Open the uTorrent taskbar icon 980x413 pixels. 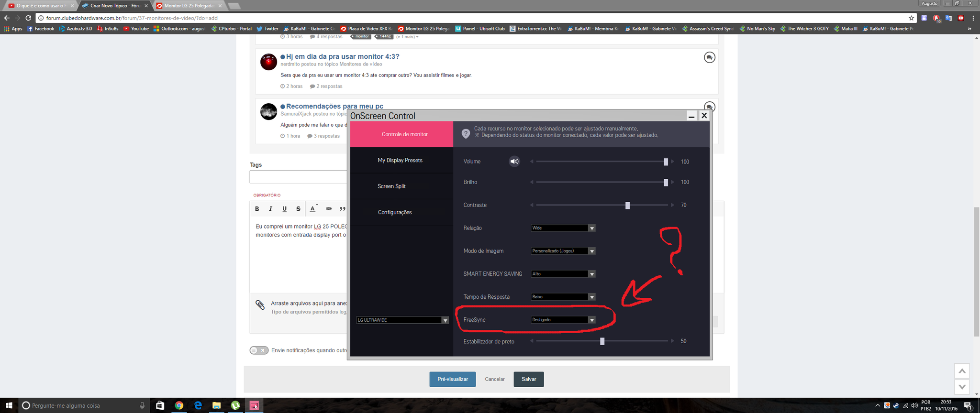pos(235,405)
